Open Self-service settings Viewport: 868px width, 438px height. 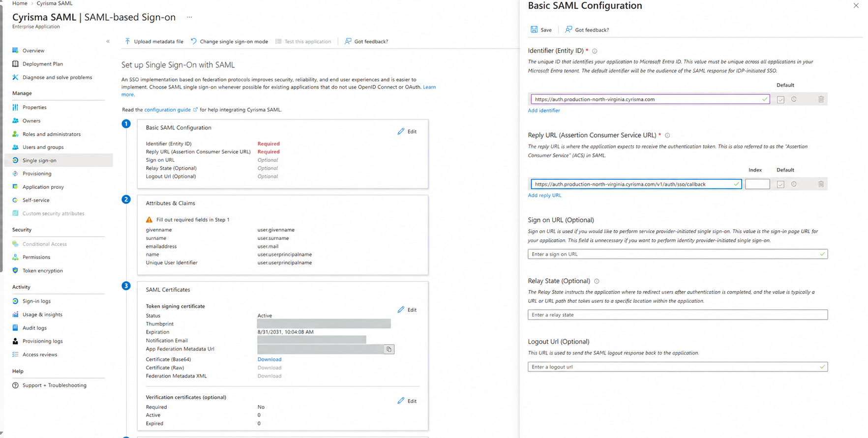click(x=35, y=200)
